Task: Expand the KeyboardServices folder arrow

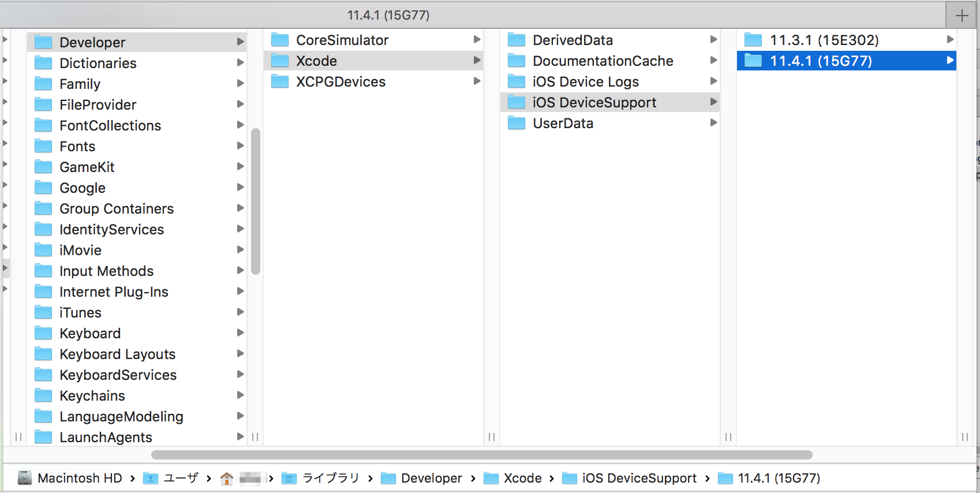Action: 241,374
